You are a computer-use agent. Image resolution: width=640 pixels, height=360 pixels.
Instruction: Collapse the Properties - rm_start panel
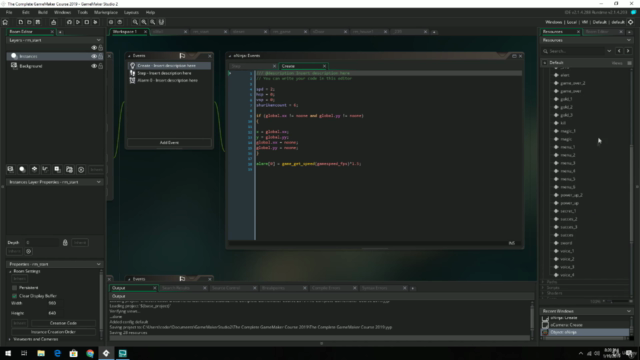pos(98,264)
